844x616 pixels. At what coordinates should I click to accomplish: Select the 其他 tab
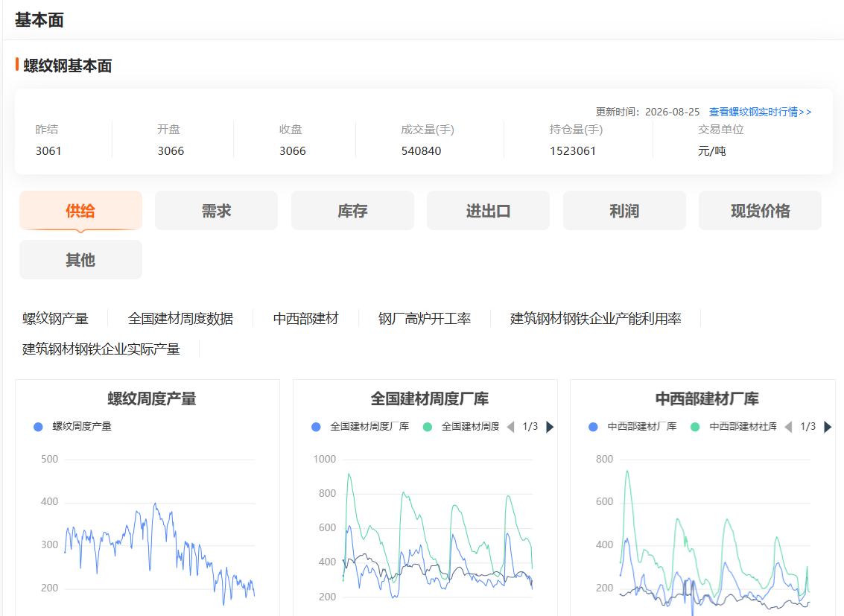click(80, 260)
